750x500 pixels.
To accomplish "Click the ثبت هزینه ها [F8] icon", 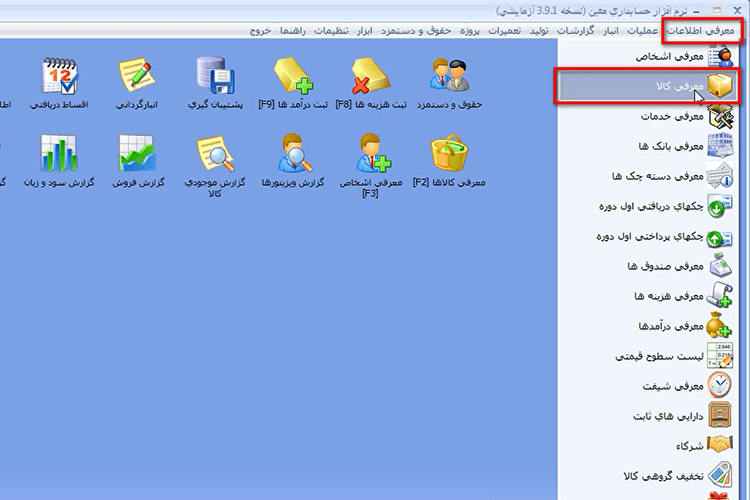I will point(371,76).
